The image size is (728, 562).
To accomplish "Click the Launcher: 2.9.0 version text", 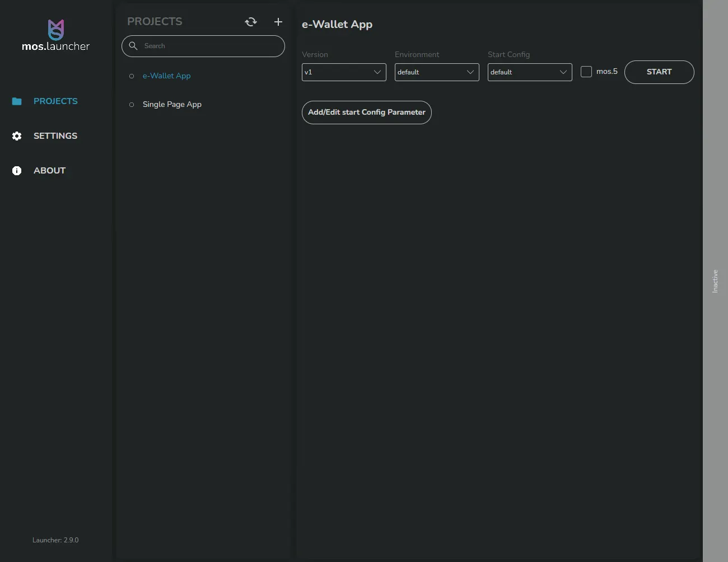I will coord(55,540).
